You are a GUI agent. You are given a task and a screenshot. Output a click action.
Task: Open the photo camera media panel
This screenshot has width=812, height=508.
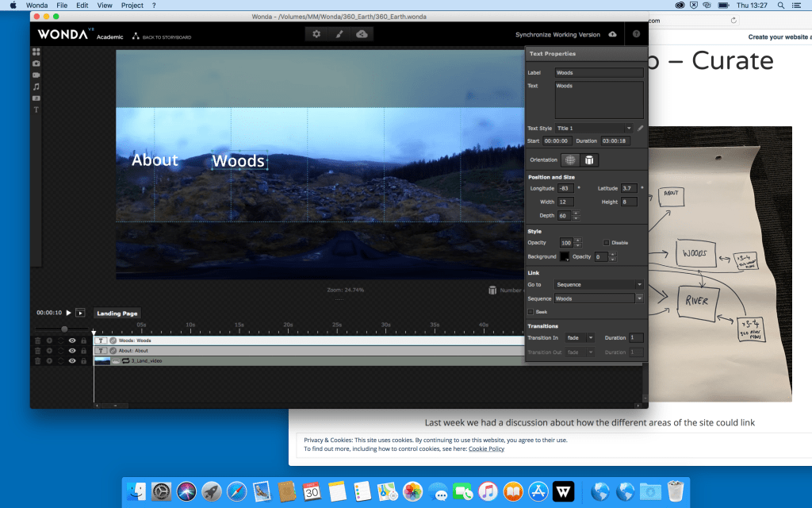point(36,63)
